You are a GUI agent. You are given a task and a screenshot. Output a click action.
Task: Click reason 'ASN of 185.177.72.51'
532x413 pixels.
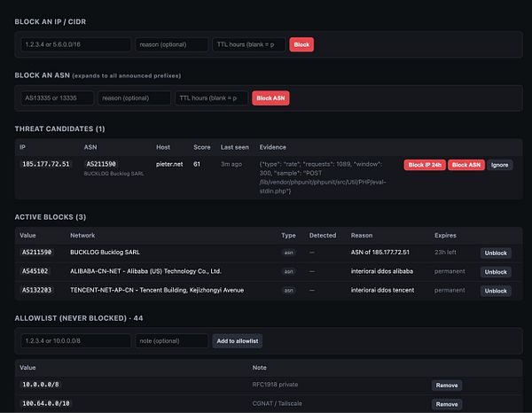point(380,253)
